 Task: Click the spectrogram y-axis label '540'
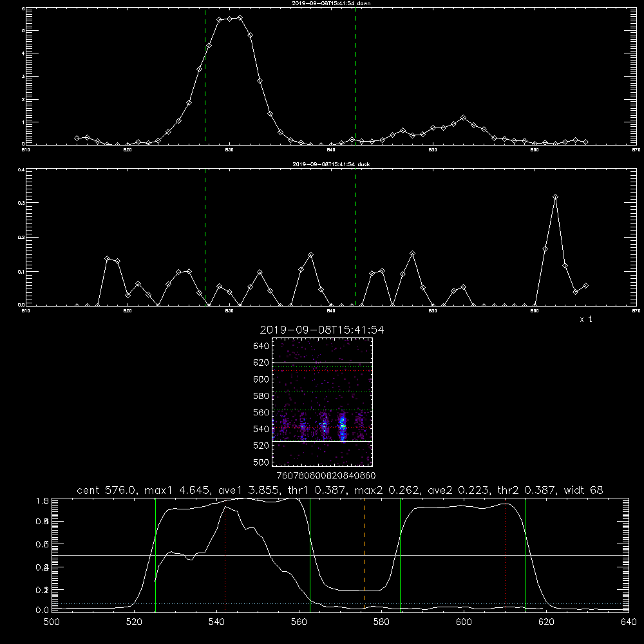(261, 429)
